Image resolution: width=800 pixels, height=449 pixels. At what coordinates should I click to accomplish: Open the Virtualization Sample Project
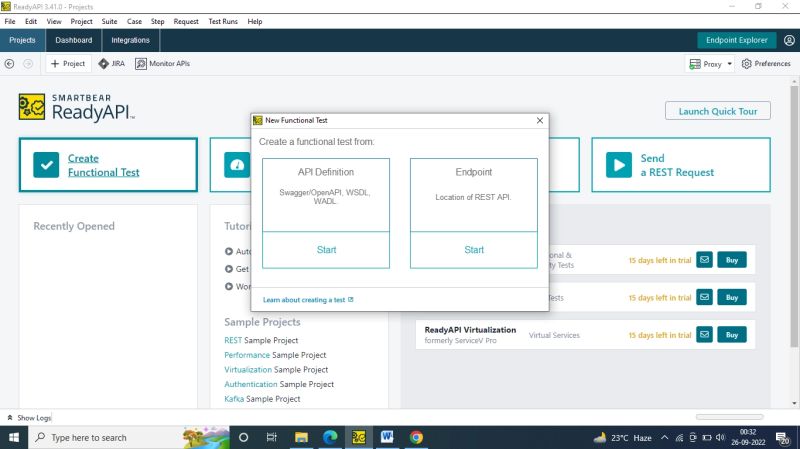[x=276, y=369]
